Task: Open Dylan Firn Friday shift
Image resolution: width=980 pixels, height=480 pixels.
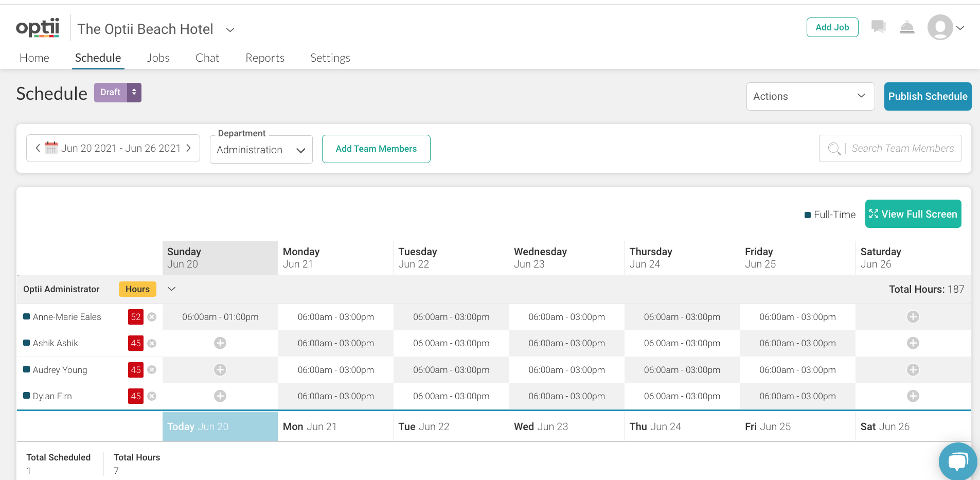Action: pos(798,396)
